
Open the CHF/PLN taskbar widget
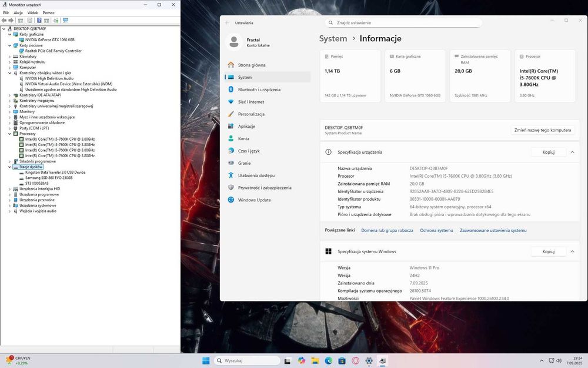point(18,361)
